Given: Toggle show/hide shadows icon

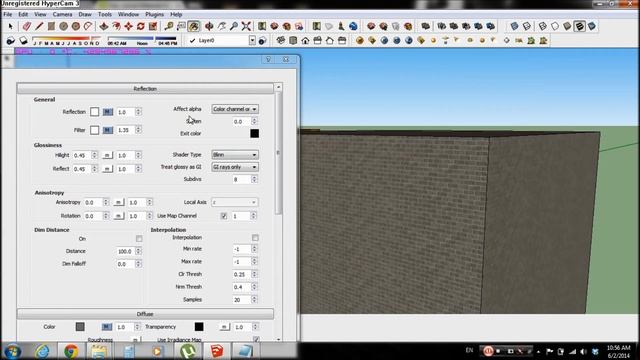Looking at the screenshot, I should tap(23, 41).
